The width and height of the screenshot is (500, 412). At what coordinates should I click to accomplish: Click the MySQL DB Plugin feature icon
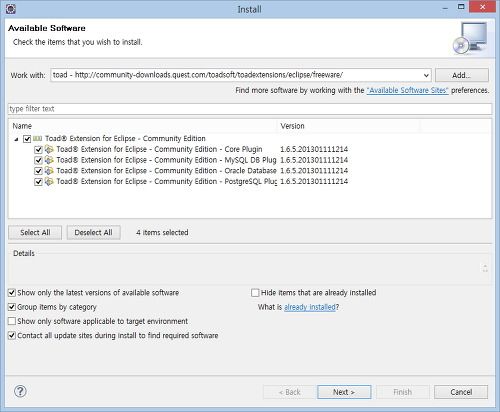(x=49, y=160)
